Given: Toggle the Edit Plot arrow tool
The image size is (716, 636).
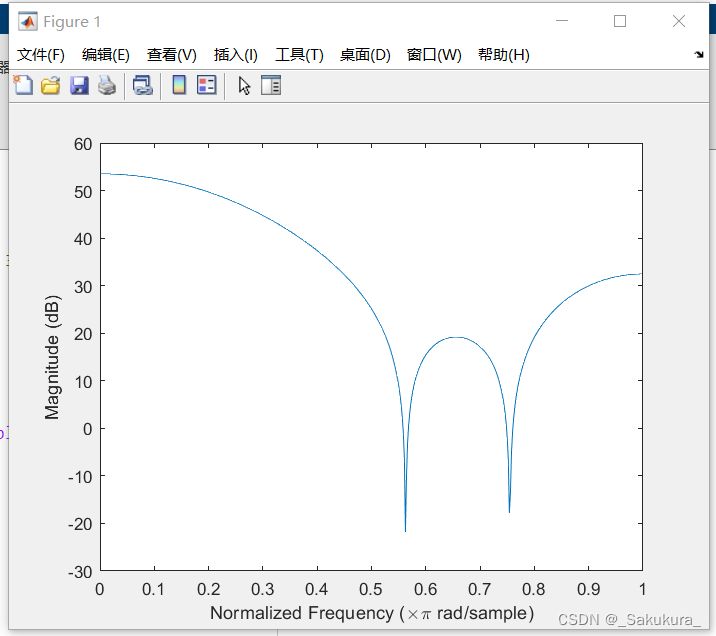Looking at the screenshot, I should tap(244, 86).
